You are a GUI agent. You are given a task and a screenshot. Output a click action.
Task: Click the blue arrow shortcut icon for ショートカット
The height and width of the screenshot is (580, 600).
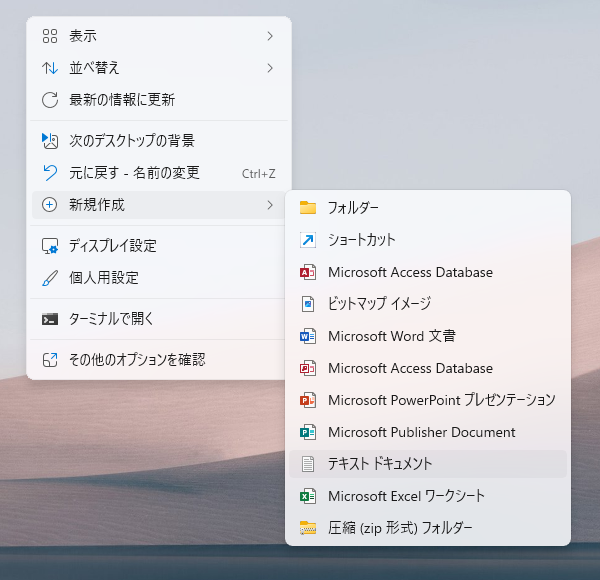coord(308,240)
